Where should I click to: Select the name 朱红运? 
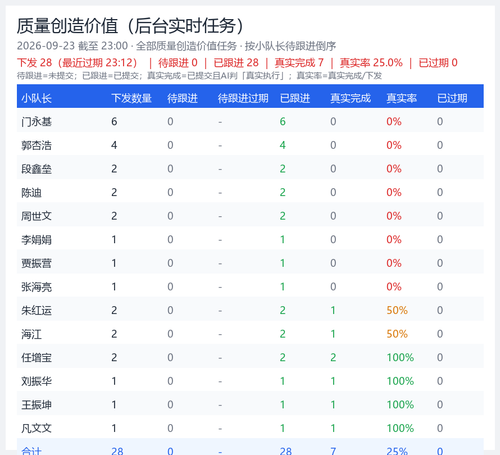[x=36, y=311]
